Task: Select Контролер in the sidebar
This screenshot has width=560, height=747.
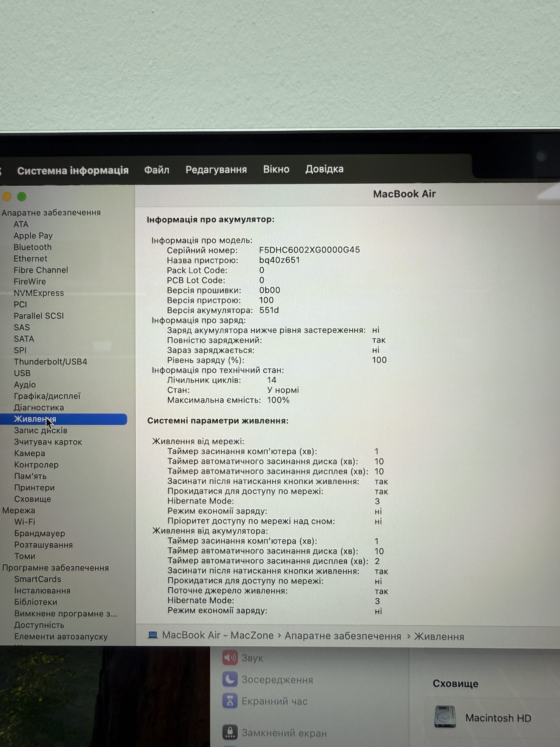Action: tap(36, 465)
